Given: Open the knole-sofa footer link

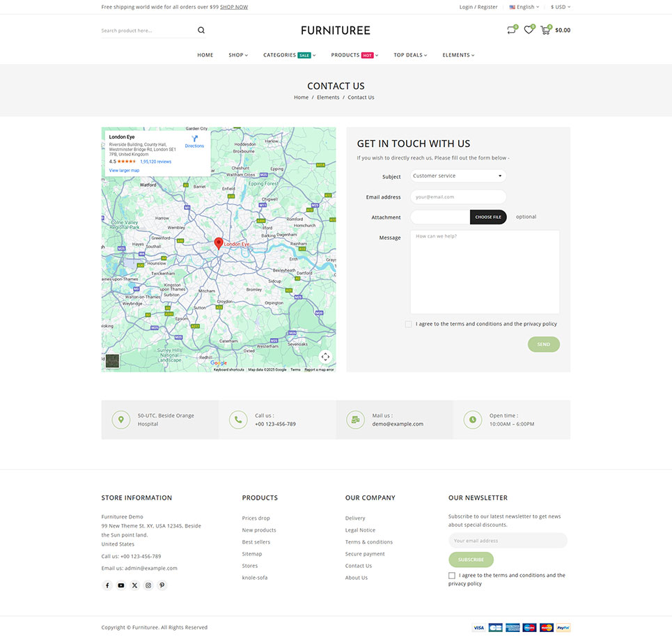Looking at the screenshot, I should click(x=255, y=578).
